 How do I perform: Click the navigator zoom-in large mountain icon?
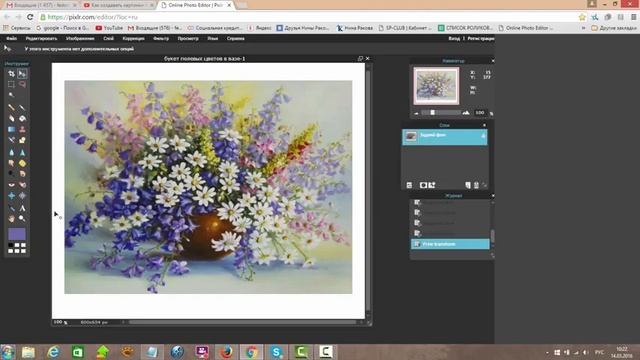[x=466, y=113]
